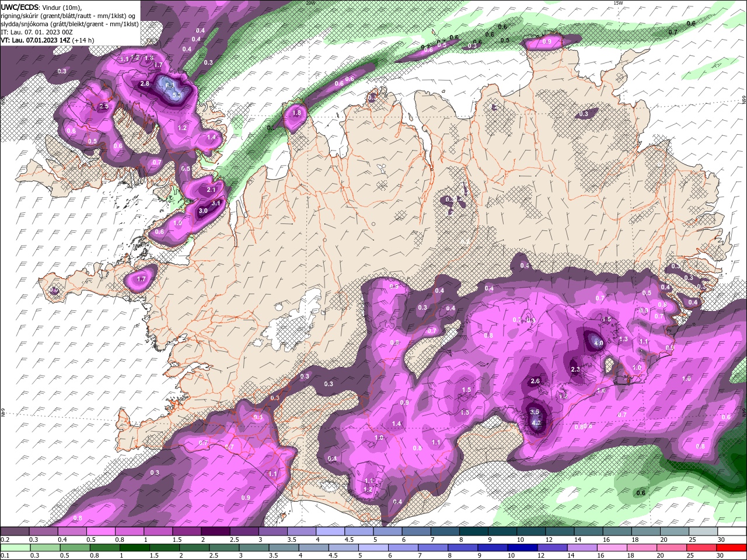Click the white snow swatch above 30 mm

coord(732,531)
